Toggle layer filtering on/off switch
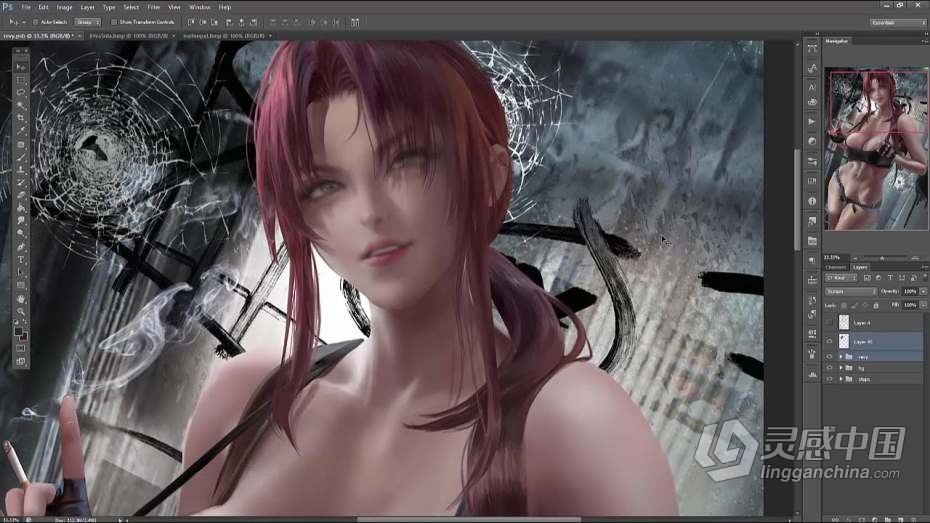930x523 pixels. pos(924,278)
